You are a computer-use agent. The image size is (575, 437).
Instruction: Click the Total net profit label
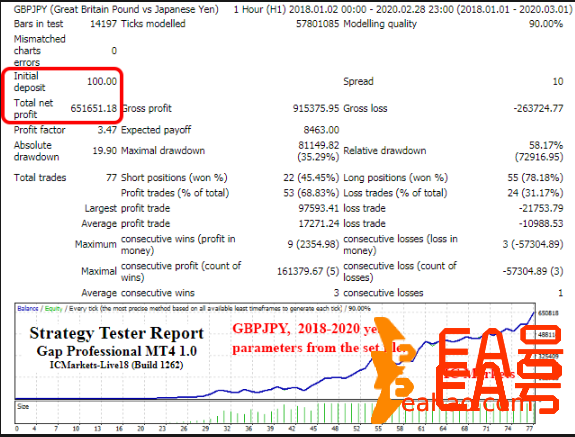pyautogui.click(x=33, y=109)
